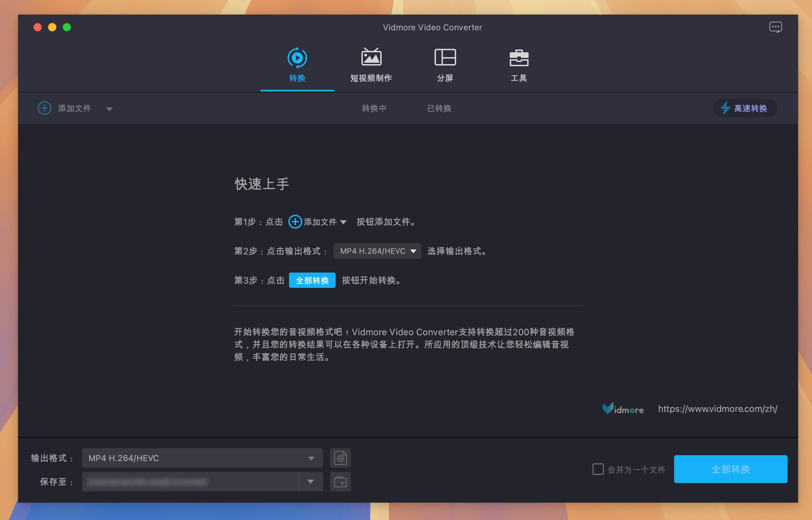
Task: Click the 保存至 path field
Action: tap(190, 482)
